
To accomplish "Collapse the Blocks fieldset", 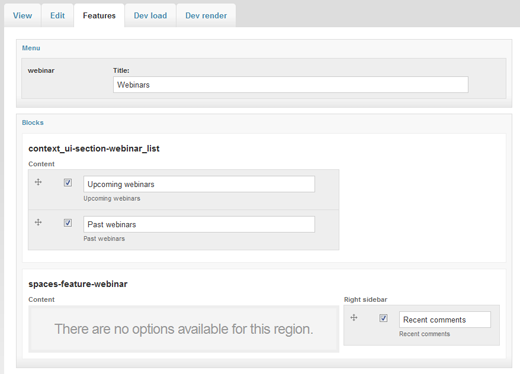I will point(33,123).
